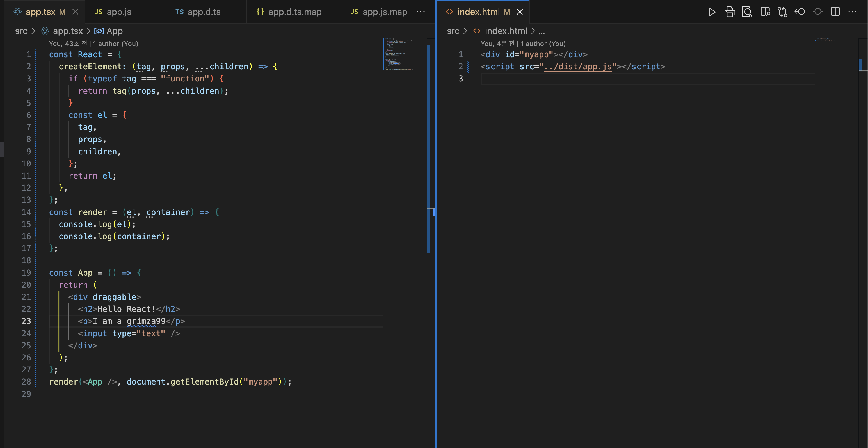
Task: Switch to the app.d.ts tab
Action: click(x=204, y=12)
